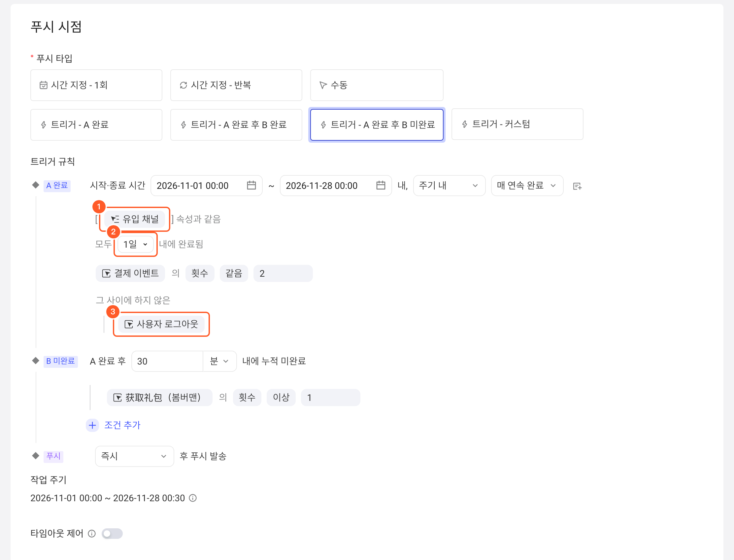This screenshot has width=734, height=560.
Task: Select push type 시간 지정 - 반복
Action: click(x=236, y=85)
